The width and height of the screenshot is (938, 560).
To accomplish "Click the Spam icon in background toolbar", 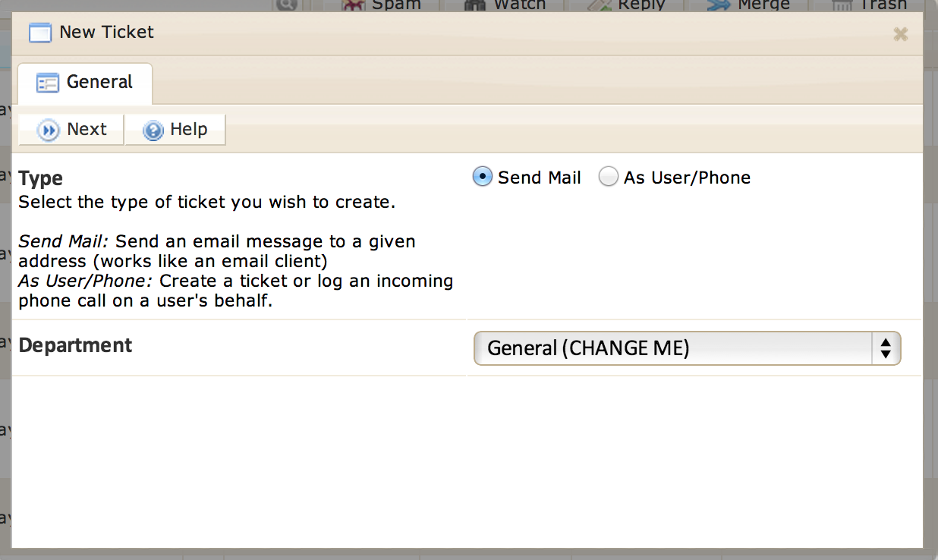I will 353,5.
